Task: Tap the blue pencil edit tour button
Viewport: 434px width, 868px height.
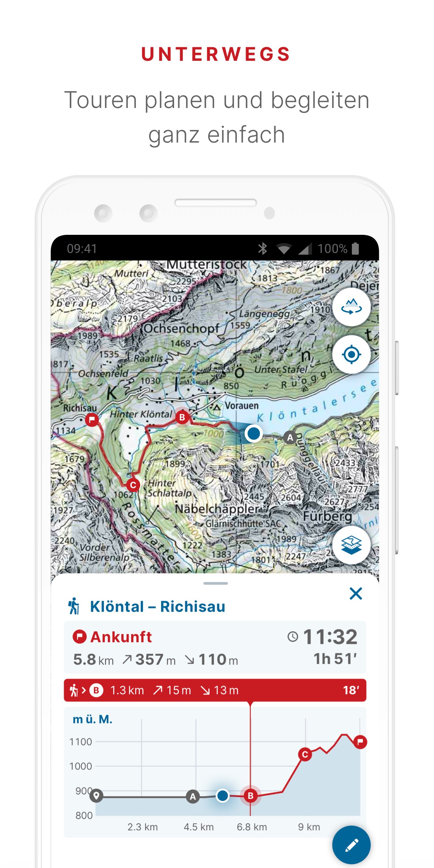Action: coord(351,845)
